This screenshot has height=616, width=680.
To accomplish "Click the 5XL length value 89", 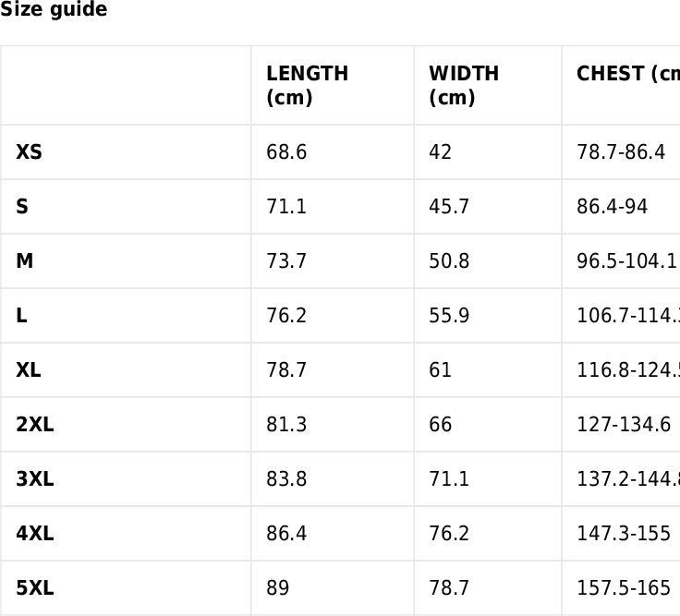I will [x=277, y=588].
